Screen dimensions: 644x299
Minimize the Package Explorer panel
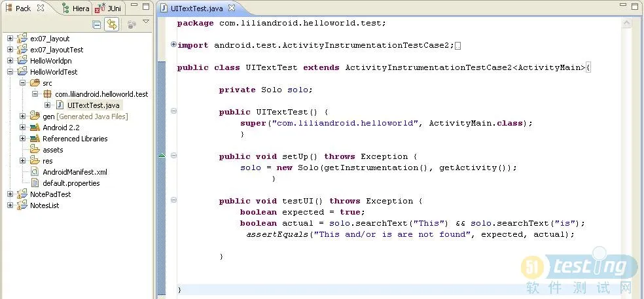coord(134,6)
